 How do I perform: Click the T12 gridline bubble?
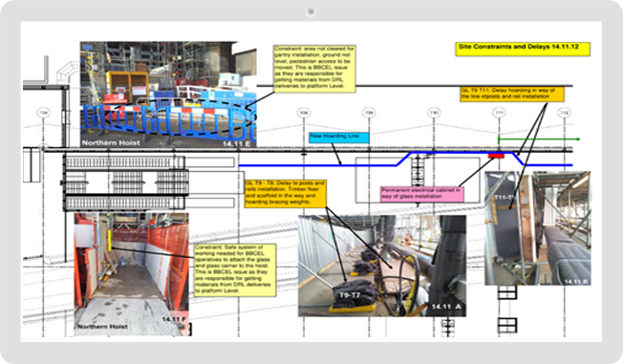564,114
